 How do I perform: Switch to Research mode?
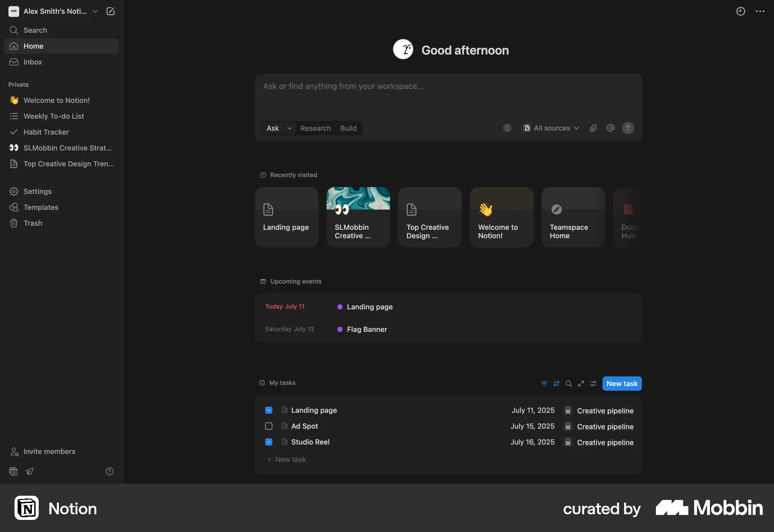point(315,128)
